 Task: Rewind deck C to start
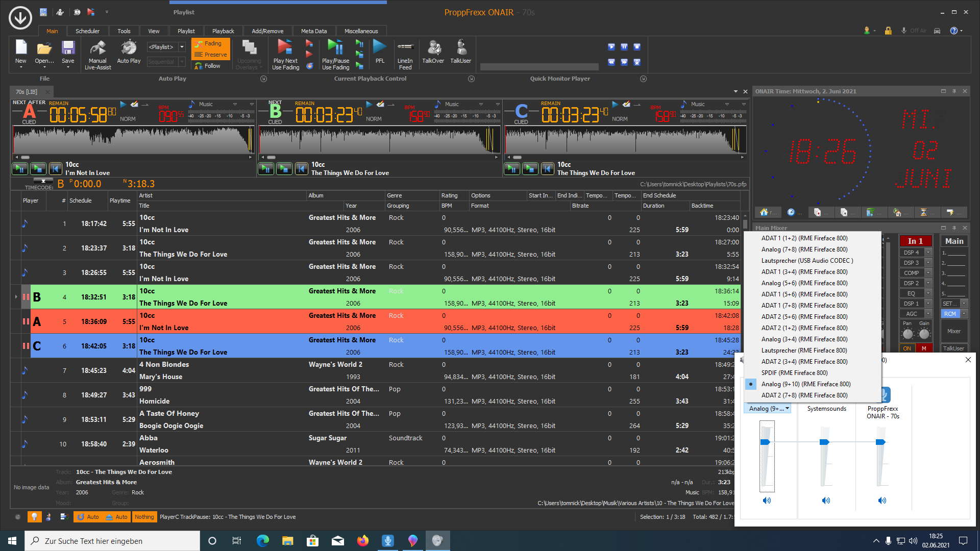548,168
